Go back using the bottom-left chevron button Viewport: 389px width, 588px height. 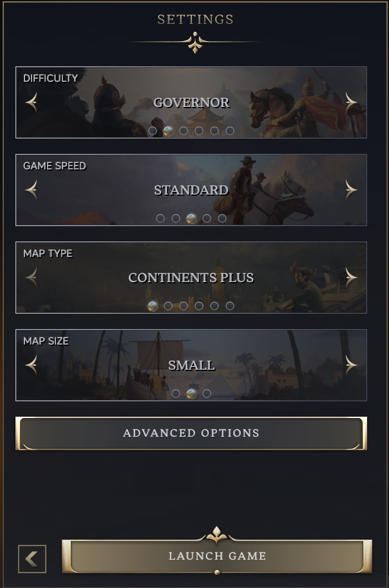(x=32, y=559)
